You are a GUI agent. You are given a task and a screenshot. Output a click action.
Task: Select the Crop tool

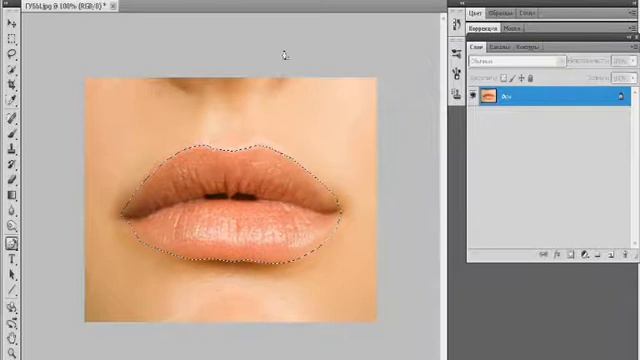tap(11, 85)
